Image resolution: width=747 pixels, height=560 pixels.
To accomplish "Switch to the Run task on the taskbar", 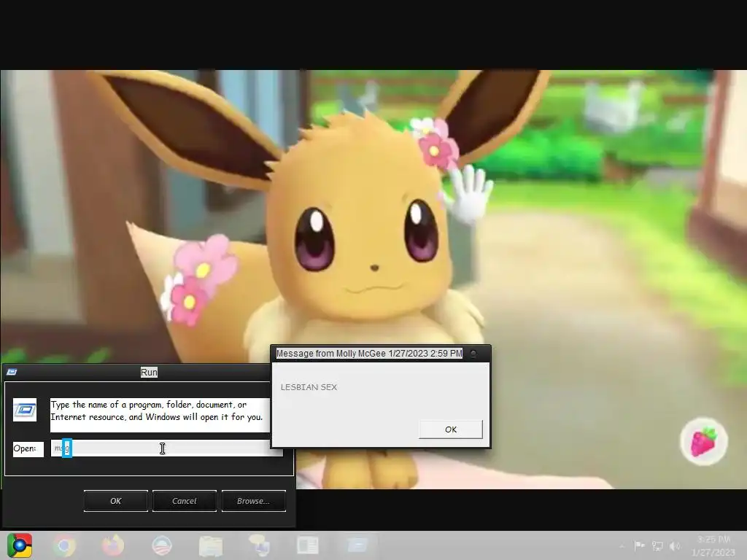I will click(357, 545).
